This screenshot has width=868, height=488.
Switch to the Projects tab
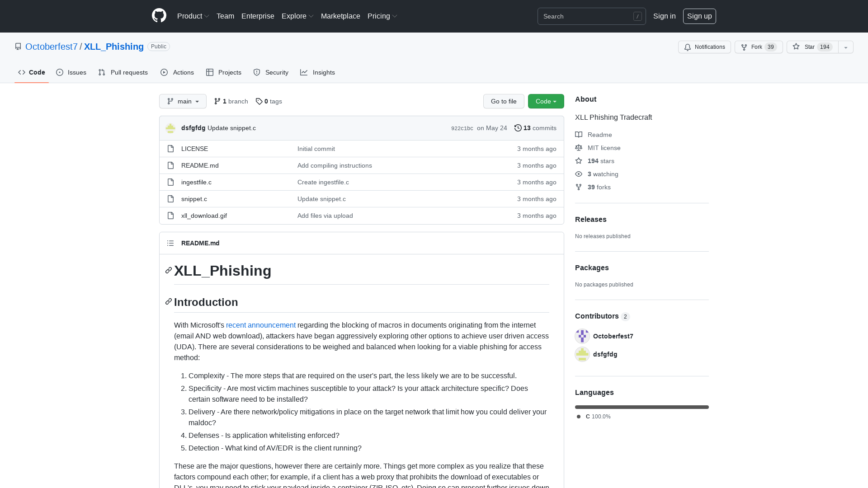point(224,72)
